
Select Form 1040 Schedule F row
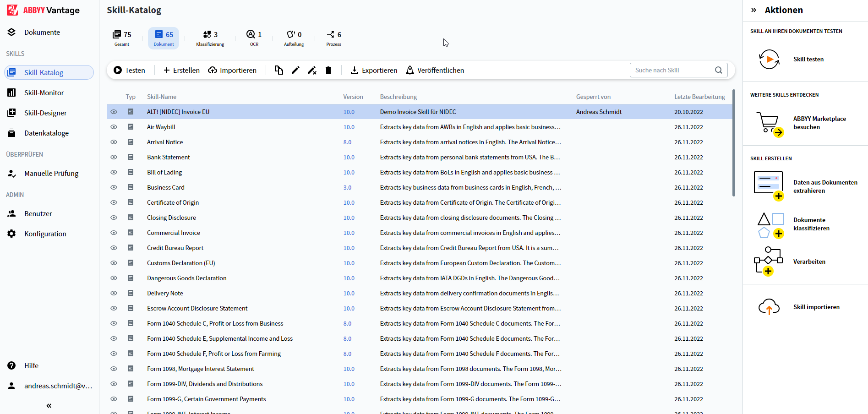419,354
